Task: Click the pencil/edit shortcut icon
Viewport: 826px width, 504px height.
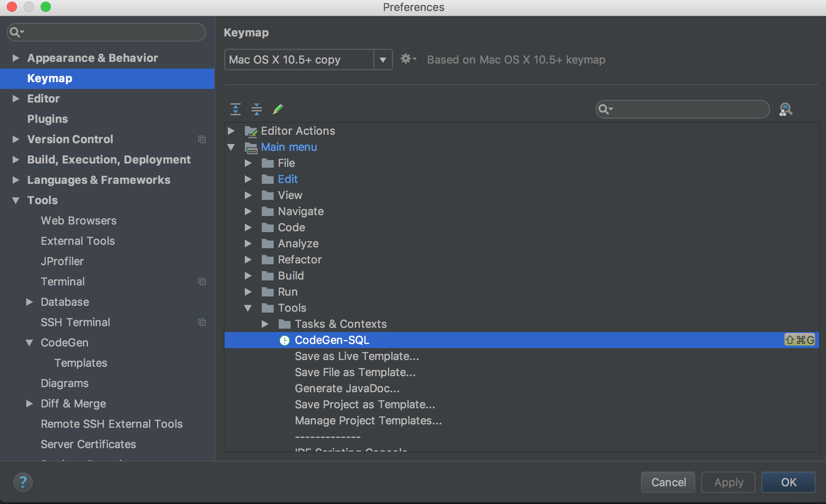Action: [277, 109]
